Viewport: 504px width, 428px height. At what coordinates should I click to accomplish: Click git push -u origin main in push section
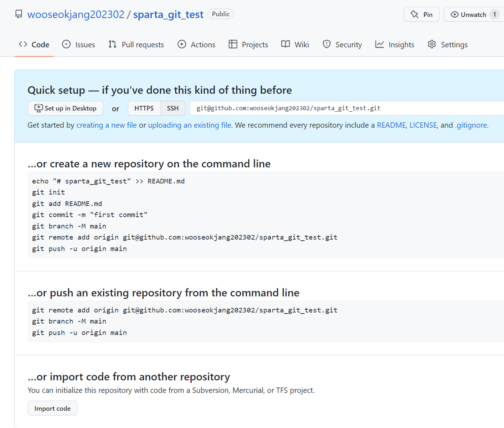79,333
